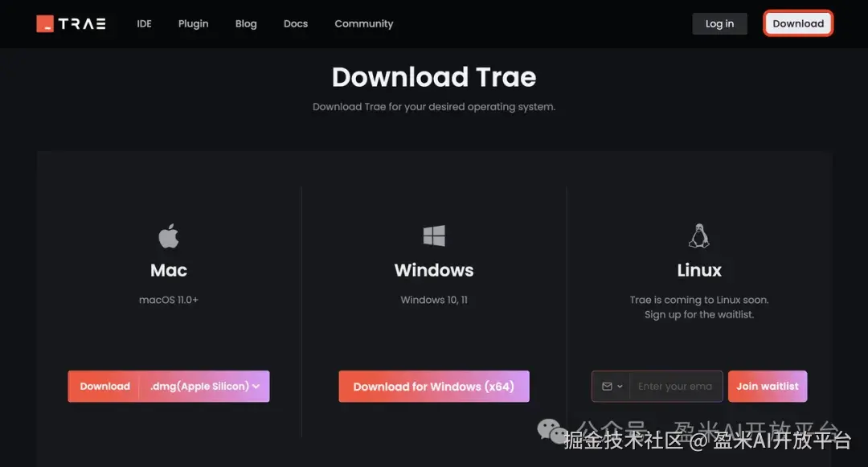Expand the .dmg(Apple Silicon) dropdown
Image resolution: width=868 pixels, height=467 pixels.
coord(204,386)
